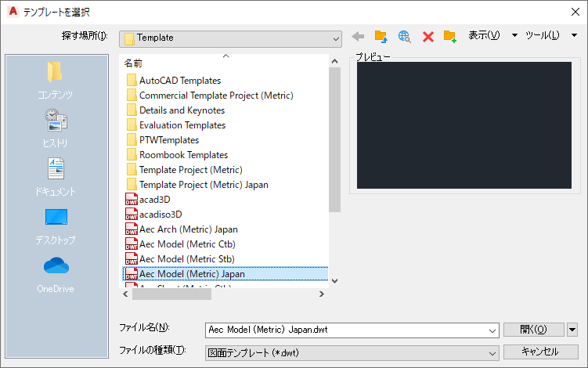This screenshot has height=368, width=588.
Task: Select Details and Keynotes folder
Action: tap(175, 110)
